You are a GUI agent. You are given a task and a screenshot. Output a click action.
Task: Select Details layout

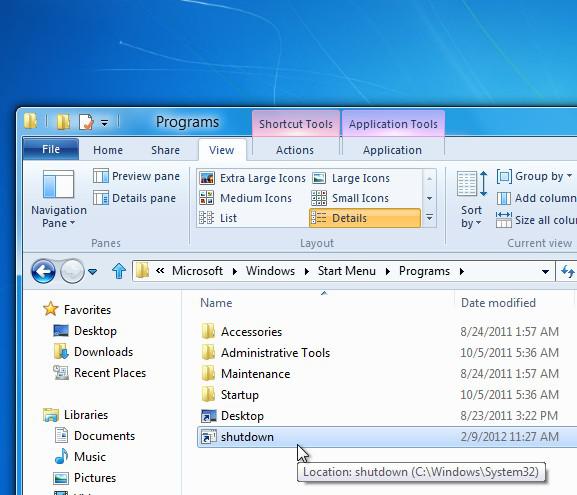(x=365, y=218)
